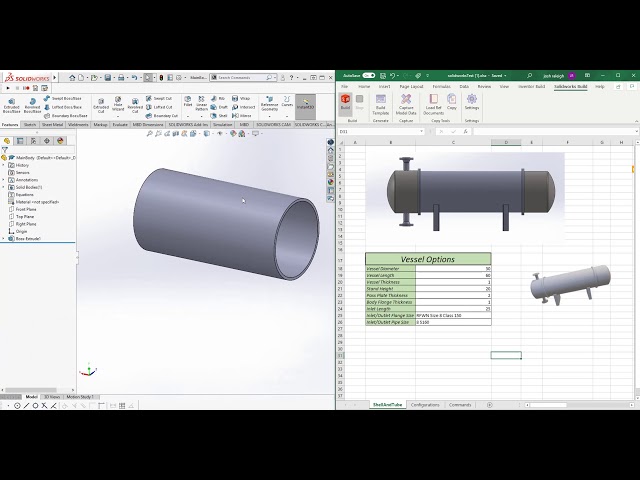Open DisplayManager tab in SolidWorks panel
Screen dimensions: 640x480
(x=60, y=141)
